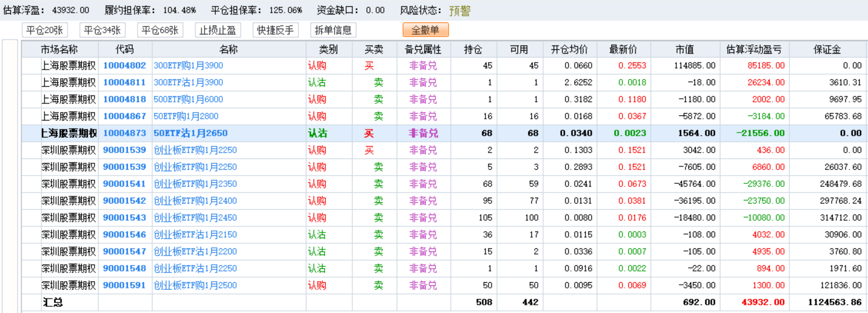Click the 300ETF沽1月3900 contract name

(x=188, y=82)
